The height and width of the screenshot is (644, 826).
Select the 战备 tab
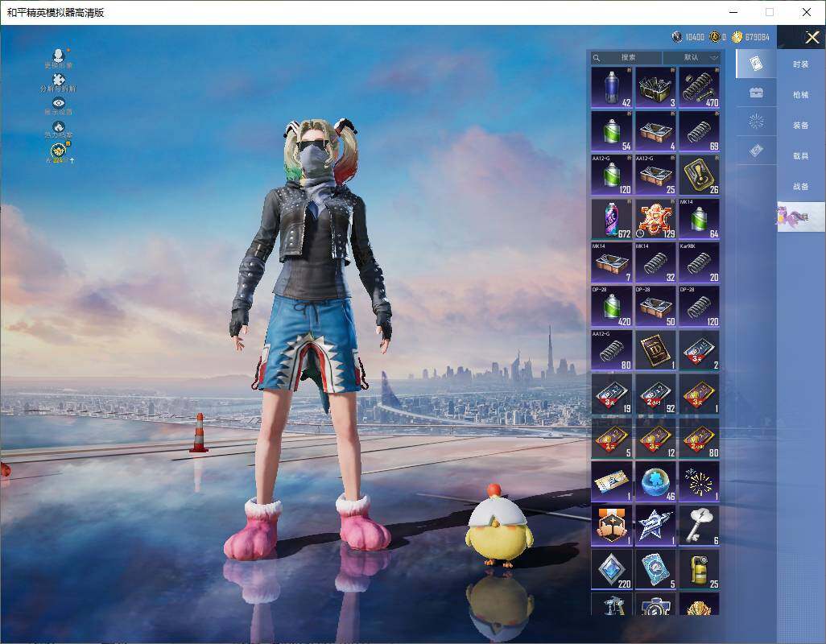tap(801, 187)
